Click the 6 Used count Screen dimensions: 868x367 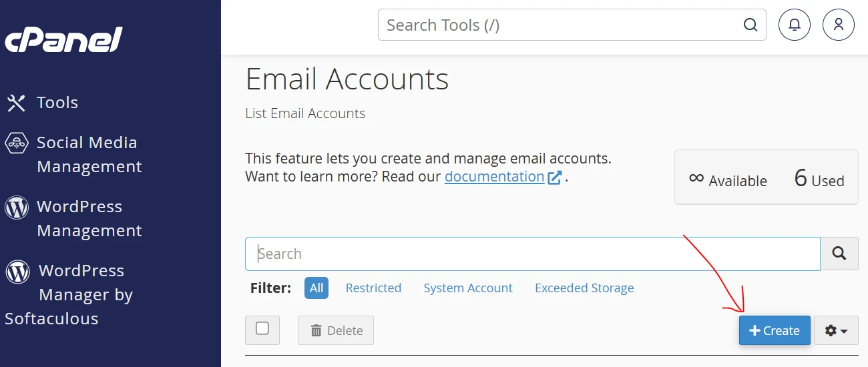tap(819, 178)
